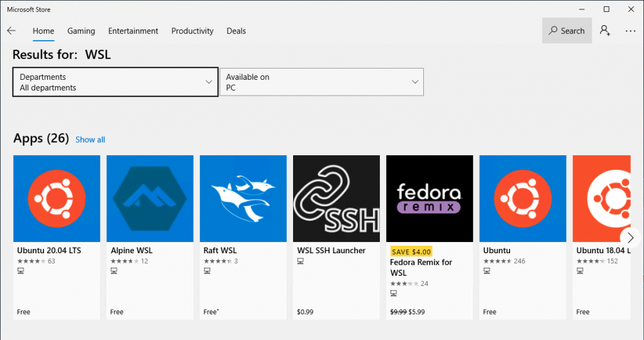Click the Search button
Viewport: 644px width, 340px height.
pos(567,31)
